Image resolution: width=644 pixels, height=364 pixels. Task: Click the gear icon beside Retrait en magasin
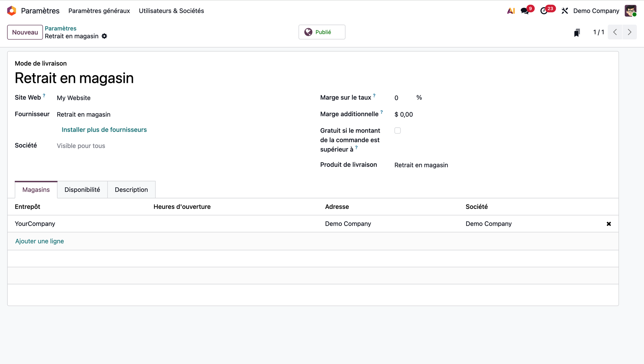pyautogui.click(x=104, y=36)
